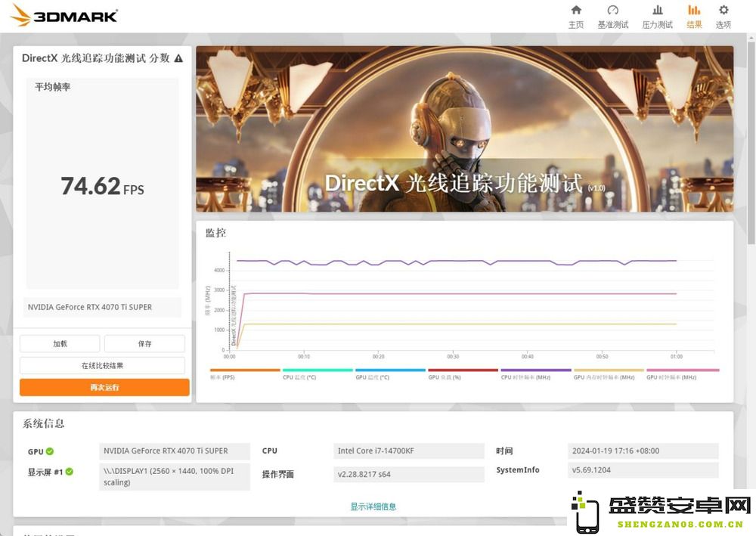Viewport: 756px width, 536px height.
Task: Click the 74.62 FPS score value
Action: coord(102,186)
